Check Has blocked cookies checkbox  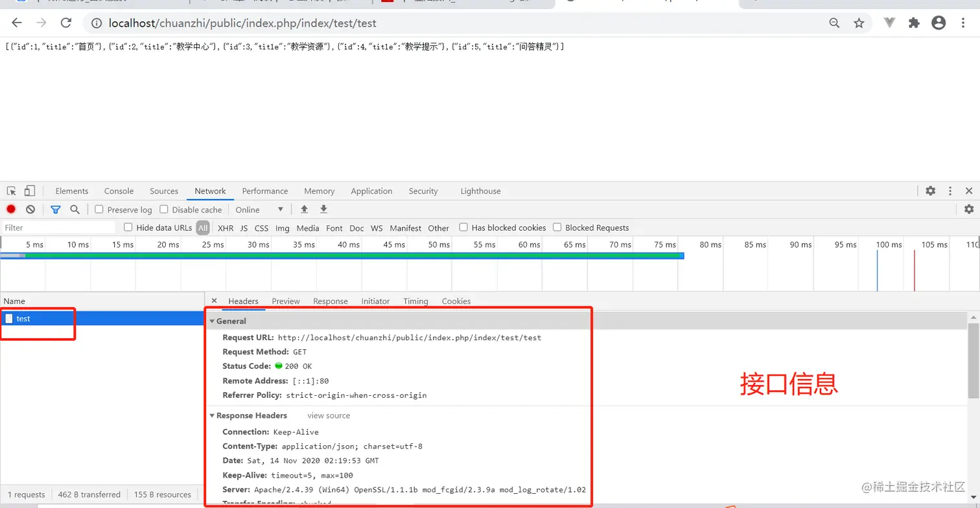point(463,227)
